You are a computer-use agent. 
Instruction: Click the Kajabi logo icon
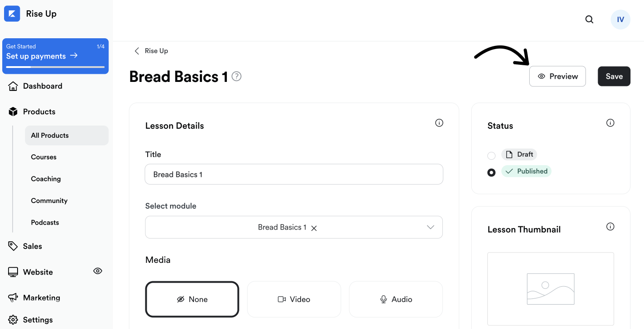(x=12, y=14)
